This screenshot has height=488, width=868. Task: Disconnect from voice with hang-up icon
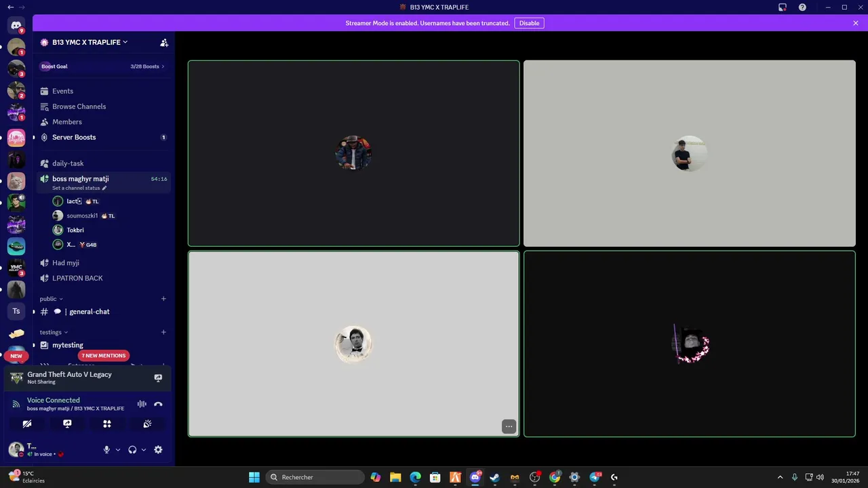click(x=158, y=404)
